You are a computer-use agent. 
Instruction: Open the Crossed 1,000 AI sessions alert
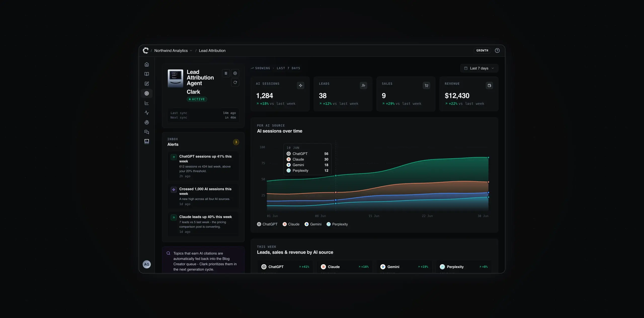tap(203, 196)
